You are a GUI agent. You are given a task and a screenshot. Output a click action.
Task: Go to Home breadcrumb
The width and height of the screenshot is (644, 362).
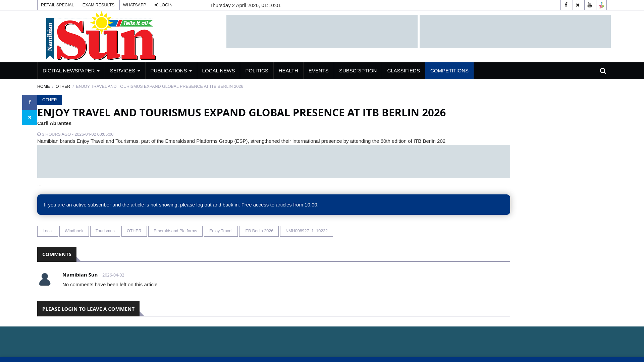pyautogui.click(x=43, y=86)
